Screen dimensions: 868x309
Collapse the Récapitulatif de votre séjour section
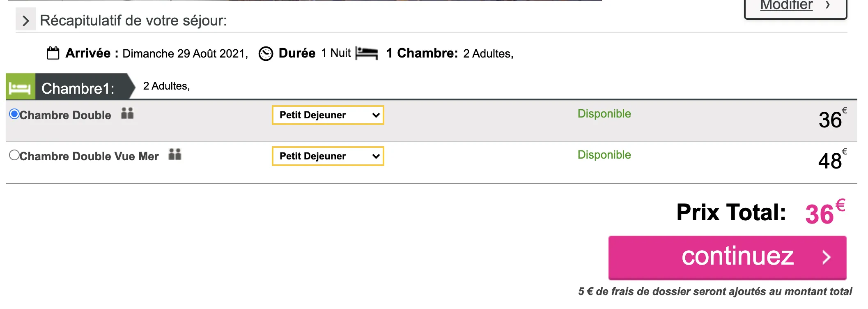tap(25, 21)
